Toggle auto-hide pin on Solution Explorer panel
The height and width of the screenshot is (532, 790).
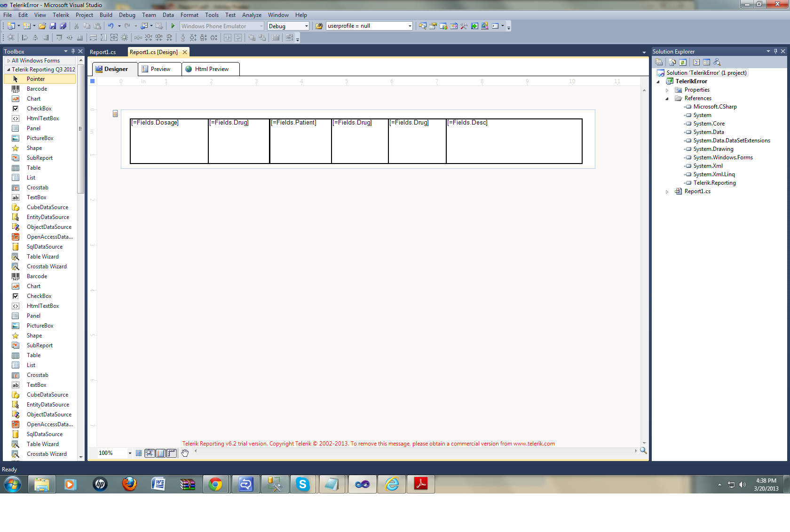[775, 51]
